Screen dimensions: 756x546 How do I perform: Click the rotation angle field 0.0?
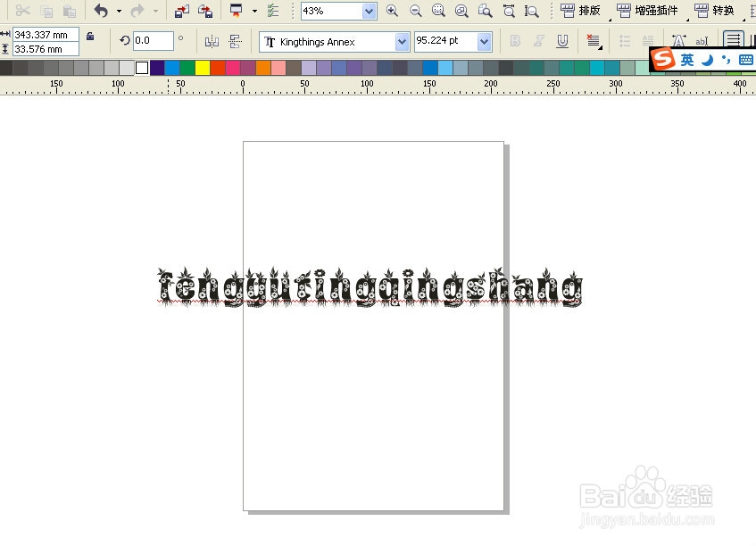[x=153, y=40]
